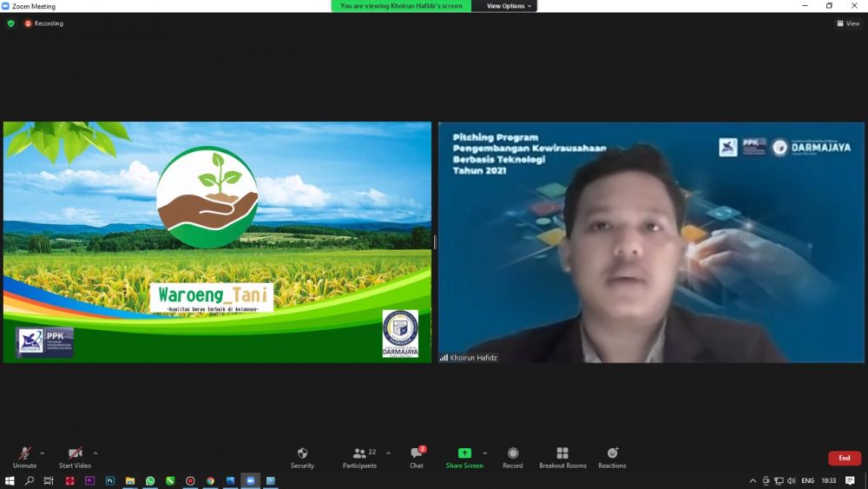Viewport: 868px width, 489px height.
Task: Click the shared Waroeng_Tani slide
Action: 217,242
